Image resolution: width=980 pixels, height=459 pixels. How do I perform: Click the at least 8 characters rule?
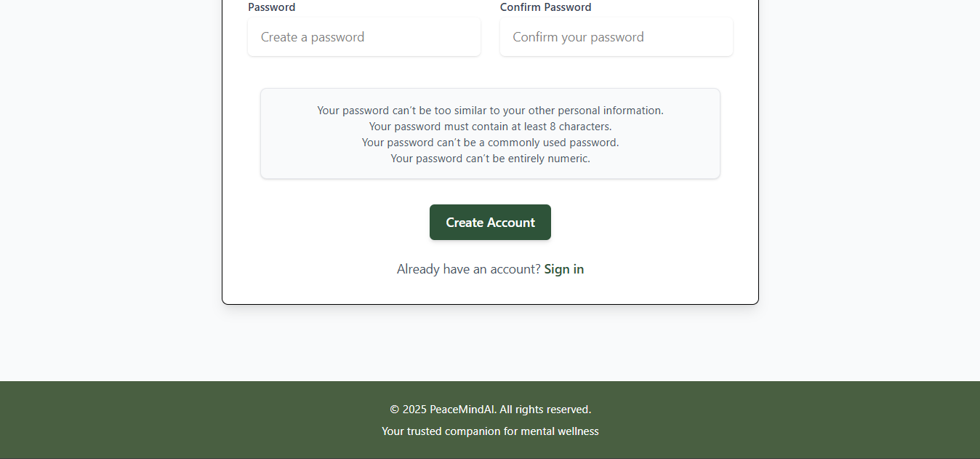tap(490, 127)
